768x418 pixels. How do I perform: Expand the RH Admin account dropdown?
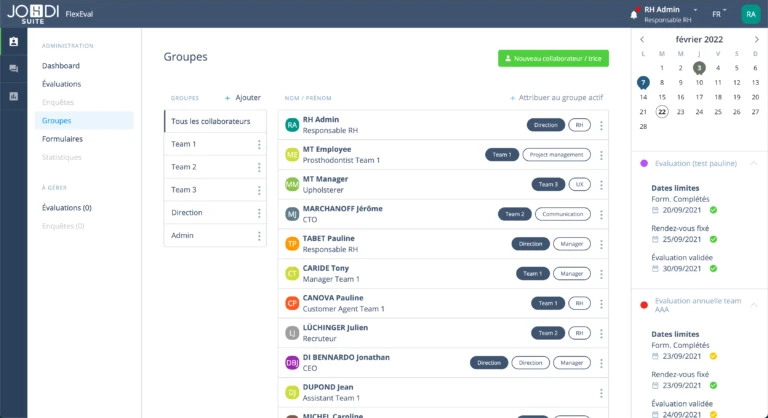click(x=694, y=9)
